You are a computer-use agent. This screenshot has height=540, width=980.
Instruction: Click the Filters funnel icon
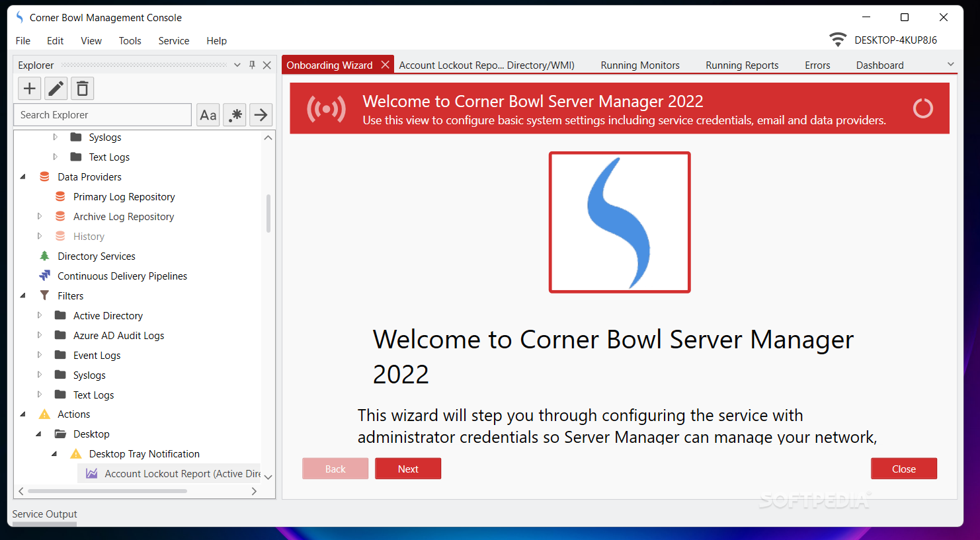point(44,295)
